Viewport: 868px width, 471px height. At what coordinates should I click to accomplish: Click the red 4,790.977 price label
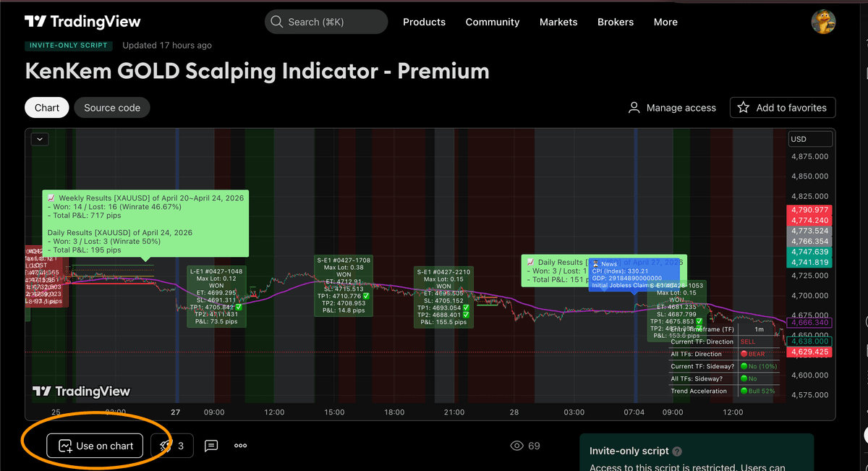tap(809, 211)
